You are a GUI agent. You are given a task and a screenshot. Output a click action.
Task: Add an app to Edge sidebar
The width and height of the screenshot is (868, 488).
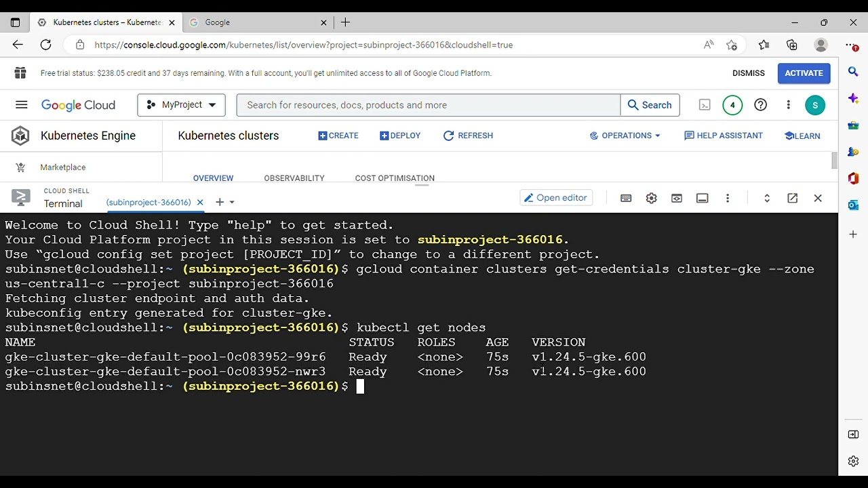click(x=853, y=234)
